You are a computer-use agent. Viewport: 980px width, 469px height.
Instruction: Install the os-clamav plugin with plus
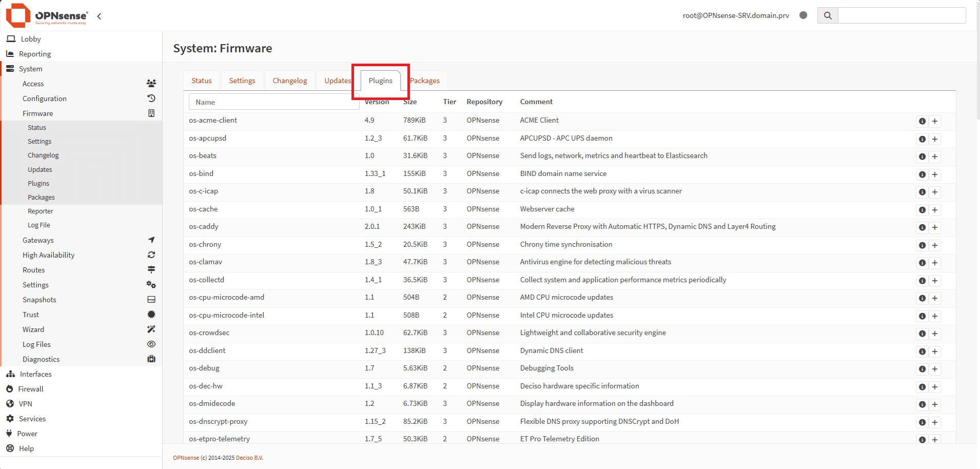coord(935,263)
